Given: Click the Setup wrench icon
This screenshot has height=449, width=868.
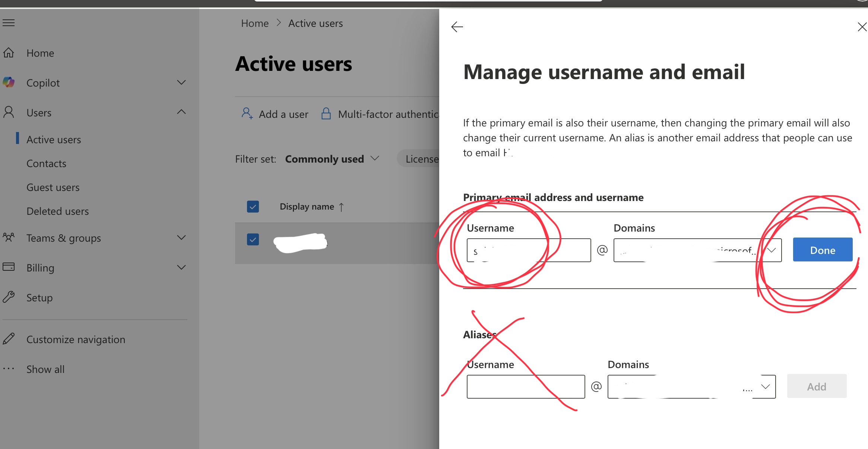Looking at the screenshot, I should click(x=9, y=297).
